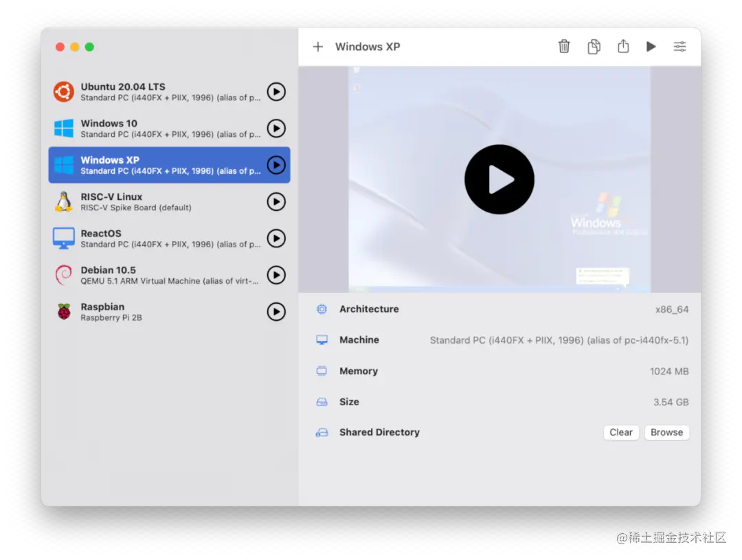Click the red close window button
Viewport: 742px width, 560px height.
60,47
